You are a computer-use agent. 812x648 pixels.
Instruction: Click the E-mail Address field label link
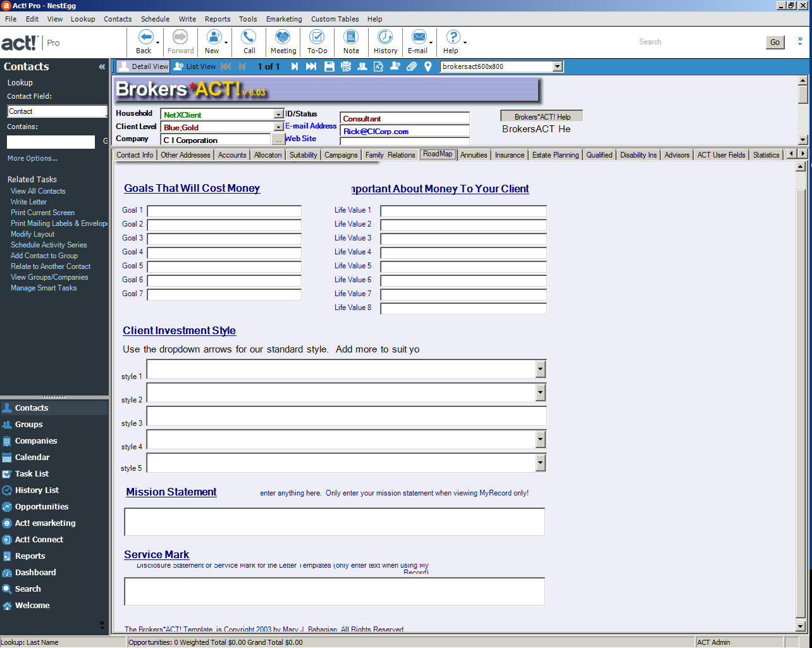point(311,126)
